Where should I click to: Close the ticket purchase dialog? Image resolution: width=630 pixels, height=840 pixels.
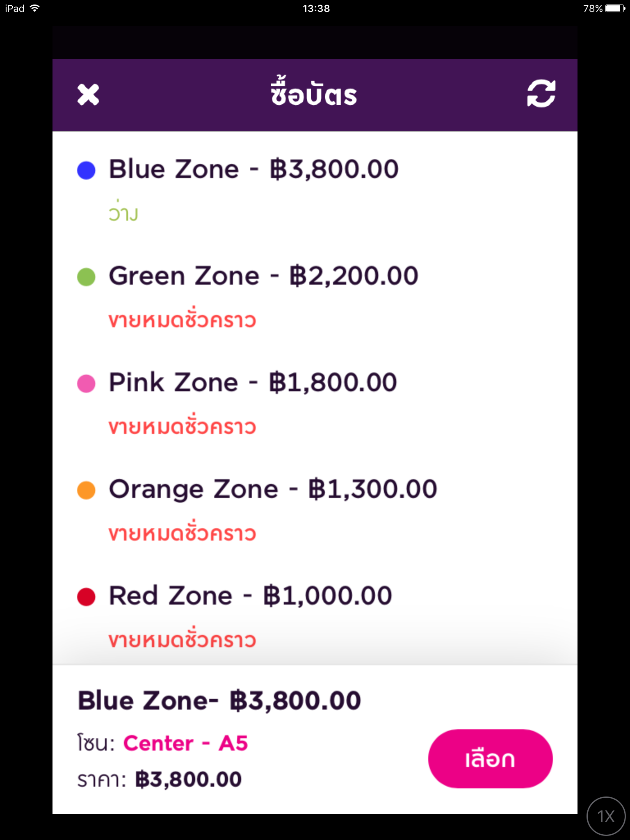click(x=88, y=95)
